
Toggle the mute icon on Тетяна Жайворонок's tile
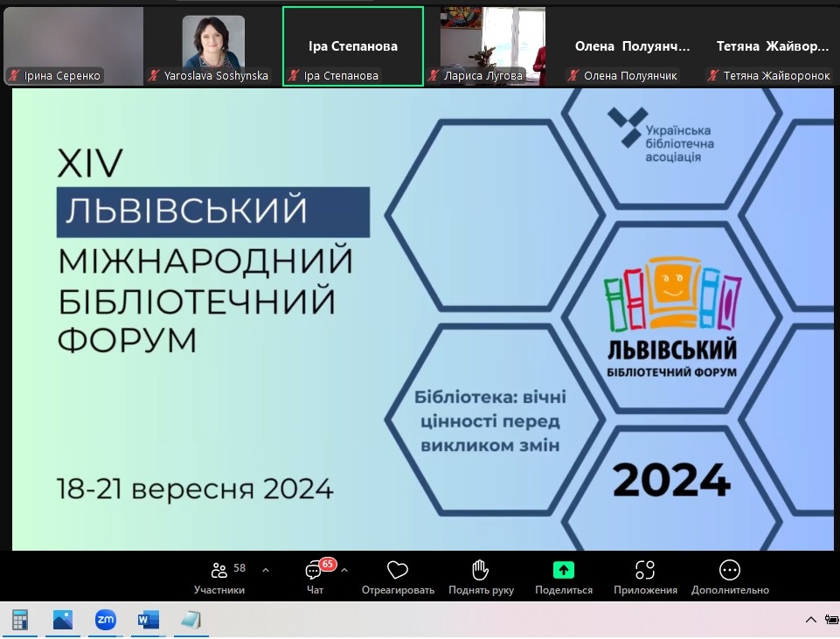point(714,75)
